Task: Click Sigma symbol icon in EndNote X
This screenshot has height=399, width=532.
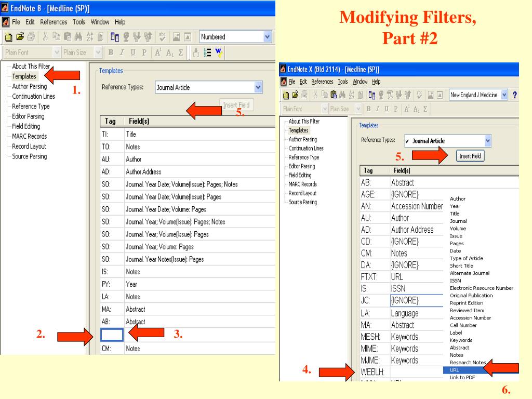Action: [425, 109]
